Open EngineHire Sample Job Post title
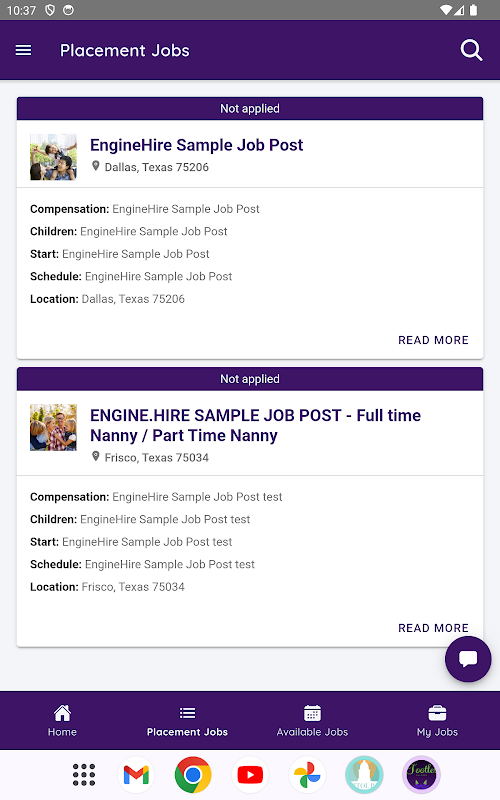This screenshot has width=500, height=800. pyautogui.click(x=196, y=145)
